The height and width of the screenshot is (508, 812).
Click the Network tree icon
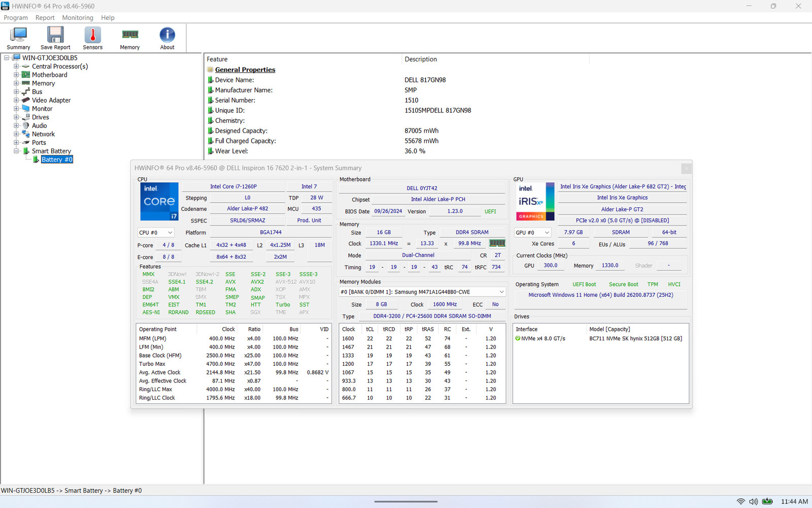click(x=26, y=134)
